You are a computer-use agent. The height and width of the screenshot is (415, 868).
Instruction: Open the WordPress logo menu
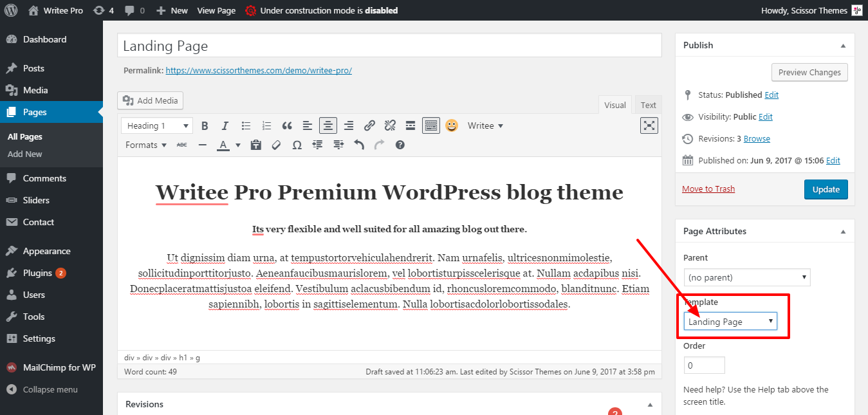11,10
